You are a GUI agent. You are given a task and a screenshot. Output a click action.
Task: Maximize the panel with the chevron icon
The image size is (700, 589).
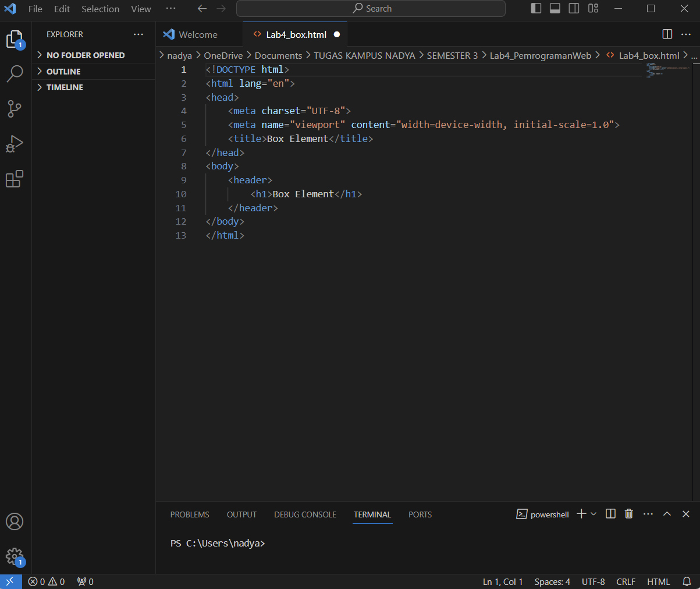[x=667, y=514]
